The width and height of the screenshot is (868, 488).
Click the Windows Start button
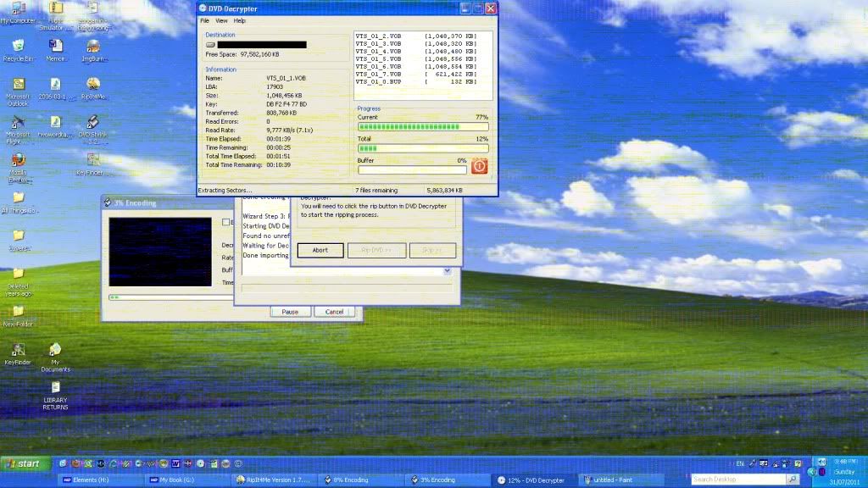coord(25,463)
